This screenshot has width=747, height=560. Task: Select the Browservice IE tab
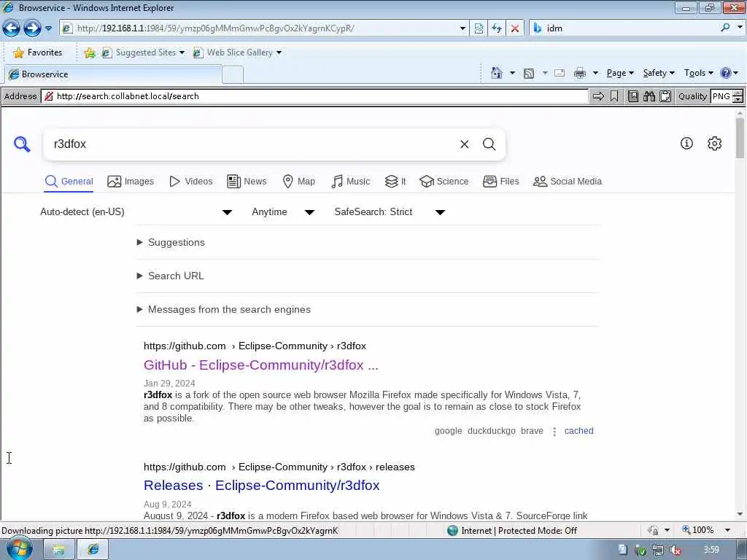(x=112, y=74)
